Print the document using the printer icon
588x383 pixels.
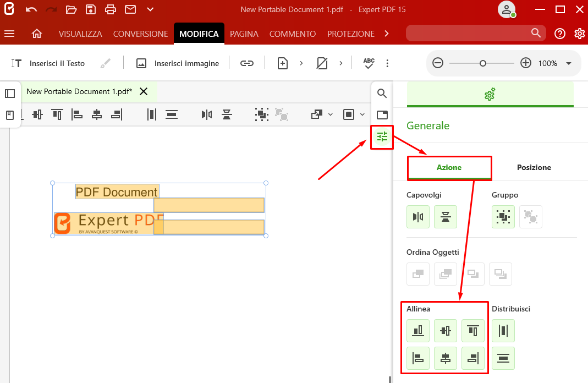(110, 9)
